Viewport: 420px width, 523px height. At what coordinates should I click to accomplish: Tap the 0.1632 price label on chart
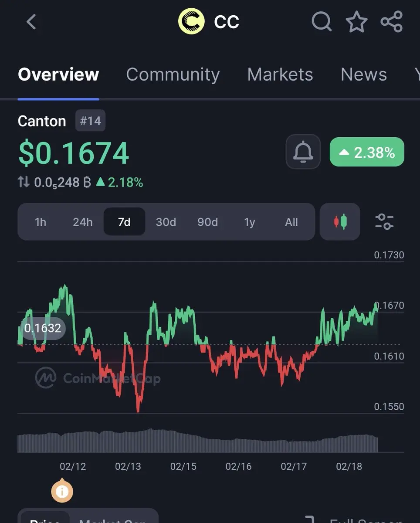coord(43,328)
